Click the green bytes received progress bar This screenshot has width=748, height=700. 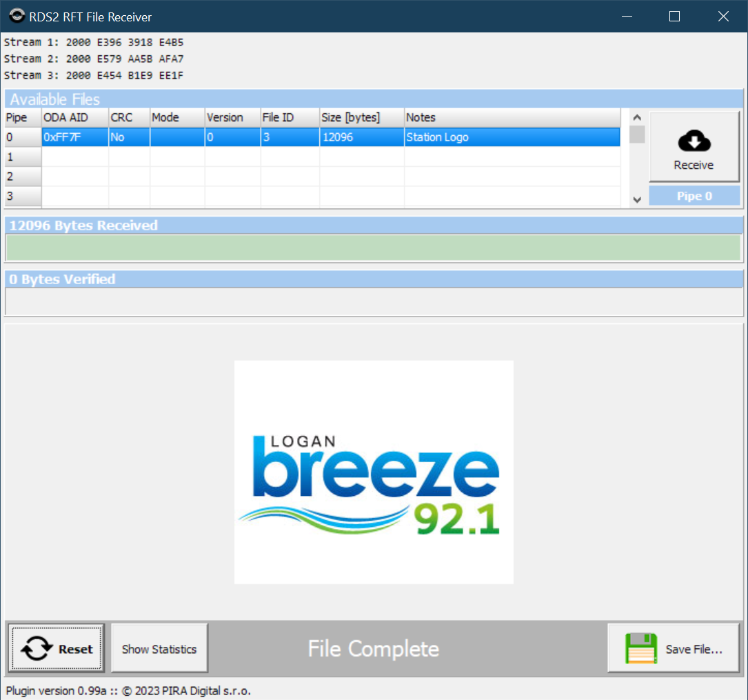[x=372, y=248]
